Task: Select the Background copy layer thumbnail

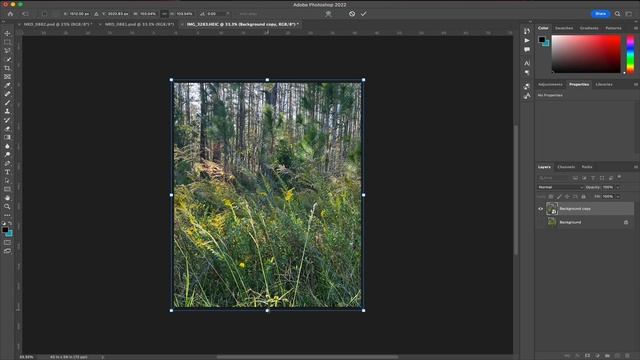Action: coord(552,209)
